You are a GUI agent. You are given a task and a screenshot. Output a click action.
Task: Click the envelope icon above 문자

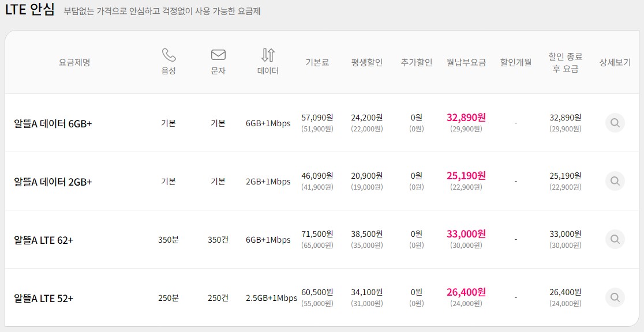click(x=218, y=55)
